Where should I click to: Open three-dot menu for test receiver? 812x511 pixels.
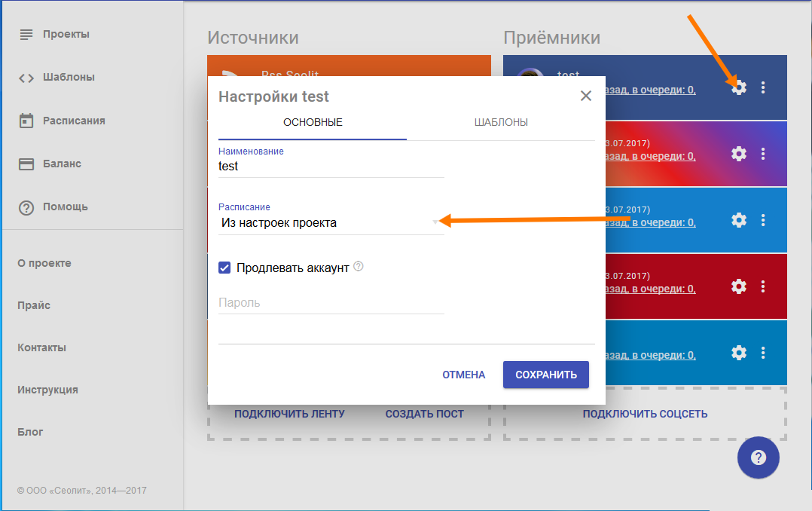[763, 87]
